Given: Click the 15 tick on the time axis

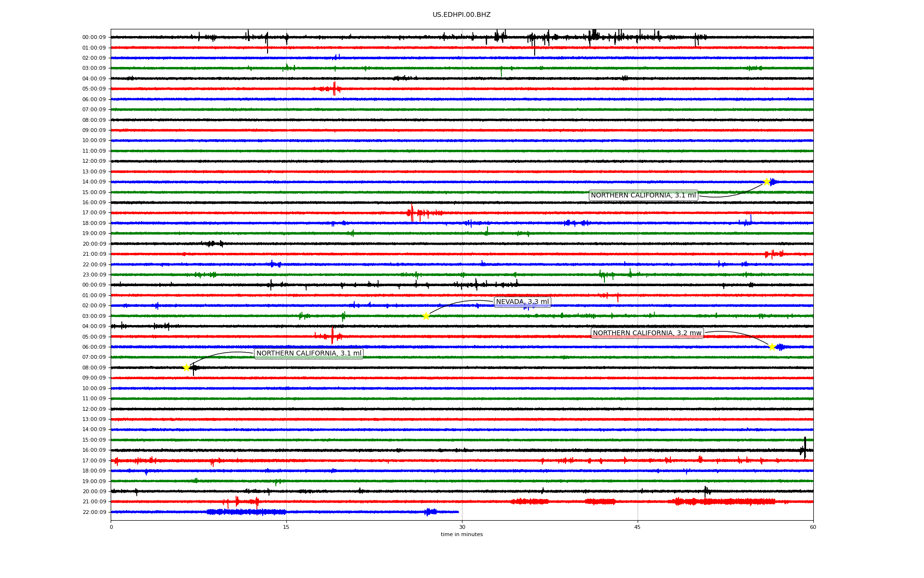Looking at the screenshot, I should tap(286, 527).
